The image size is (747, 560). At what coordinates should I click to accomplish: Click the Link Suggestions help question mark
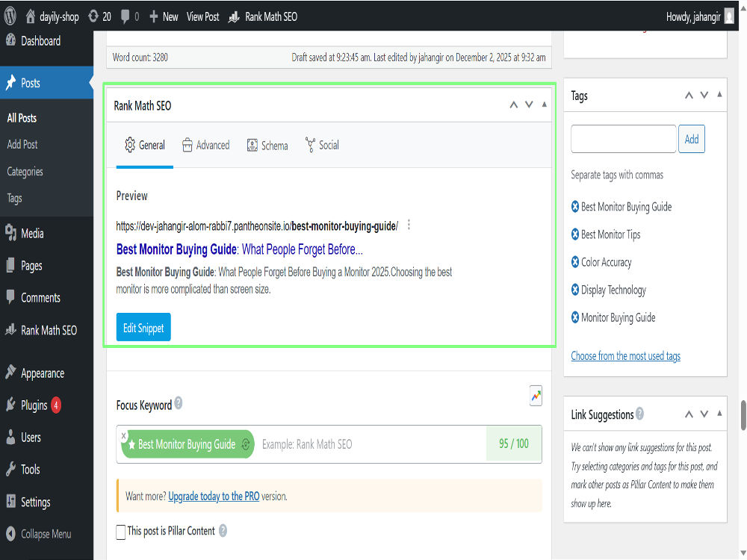[x=640, y=414]
